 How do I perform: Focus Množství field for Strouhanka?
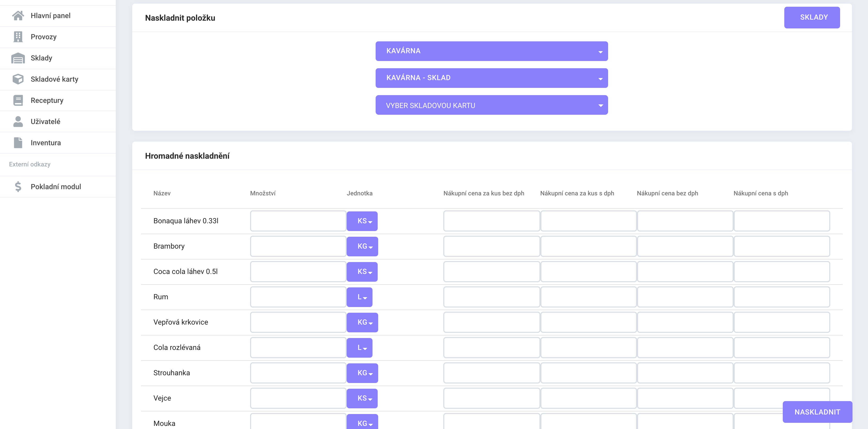[298, 373]
